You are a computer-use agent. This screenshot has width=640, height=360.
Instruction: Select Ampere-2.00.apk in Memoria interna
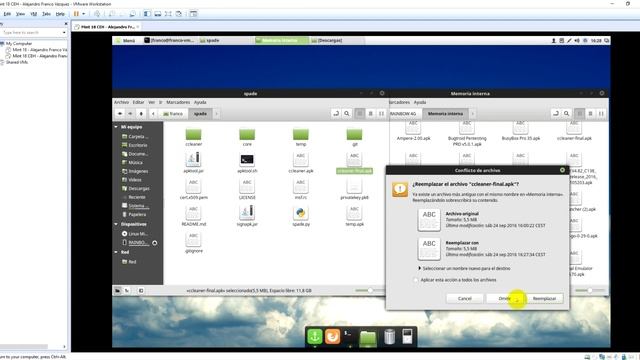tap(413, 131)
